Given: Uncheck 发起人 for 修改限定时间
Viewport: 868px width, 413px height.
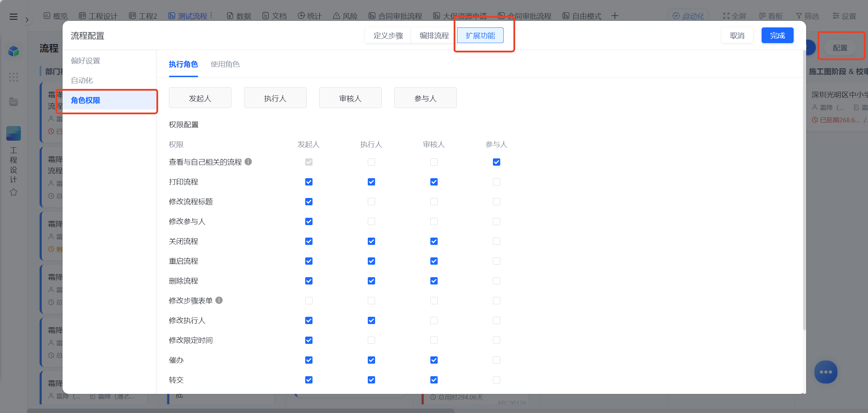Looking at the screenshot, I should 309,340.
